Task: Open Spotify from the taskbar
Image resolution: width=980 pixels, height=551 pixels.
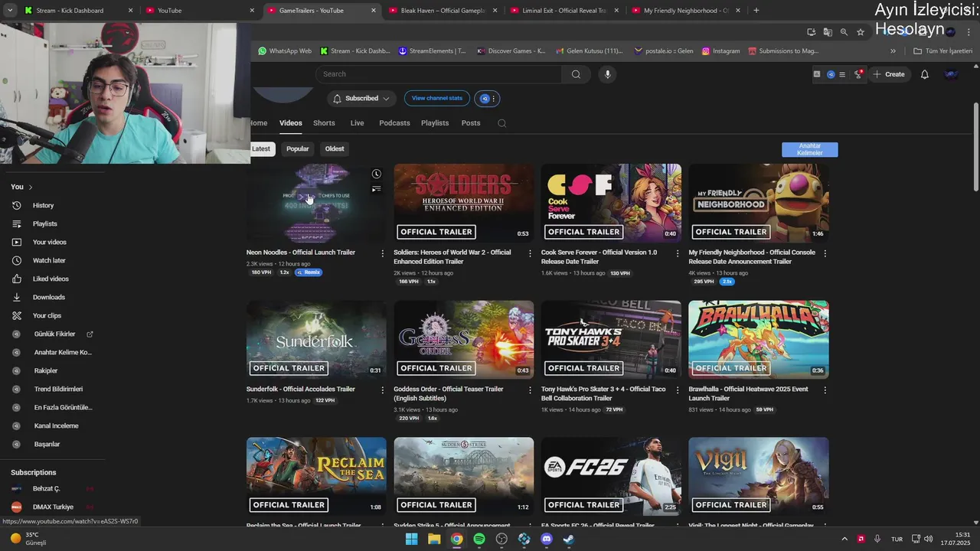Action: 479,539
